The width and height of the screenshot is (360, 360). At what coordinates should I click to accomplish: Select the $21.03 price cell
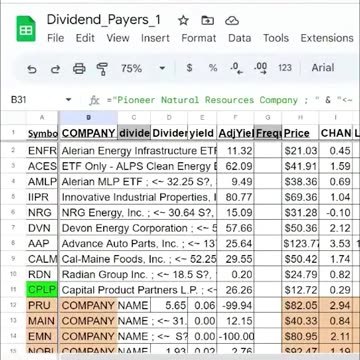300,151
